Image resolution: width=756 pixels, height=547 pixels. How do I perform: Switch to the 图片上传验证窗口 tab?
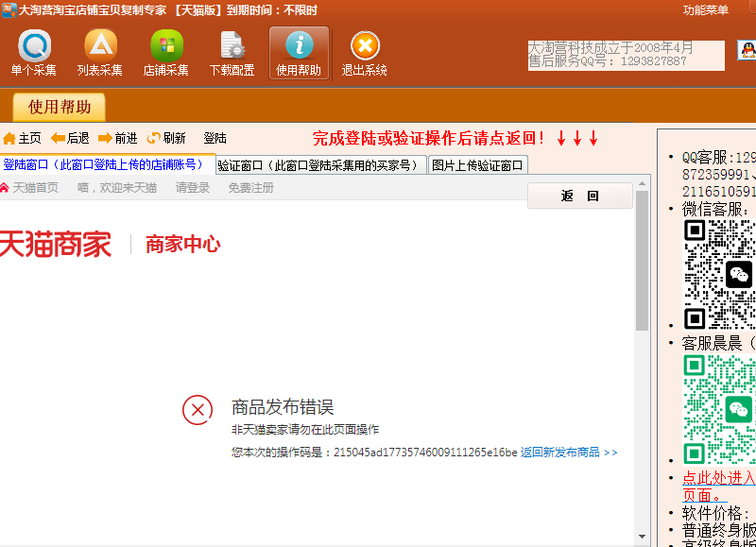click(x=477, y=165)
